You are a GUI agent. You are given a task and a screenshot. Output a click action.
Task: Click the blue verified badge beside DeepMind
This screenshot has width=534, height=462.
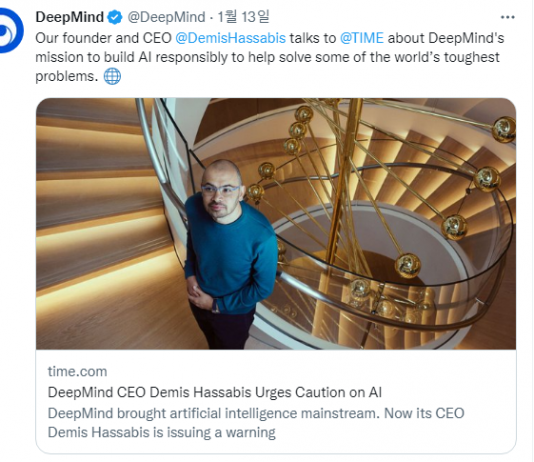[x=115, y=17]
